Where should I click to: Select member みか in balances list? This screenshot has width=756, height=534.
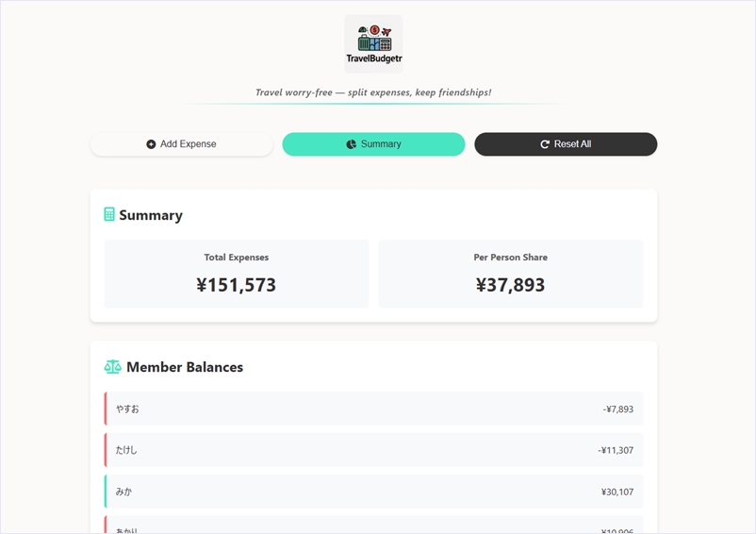[123, 492]
